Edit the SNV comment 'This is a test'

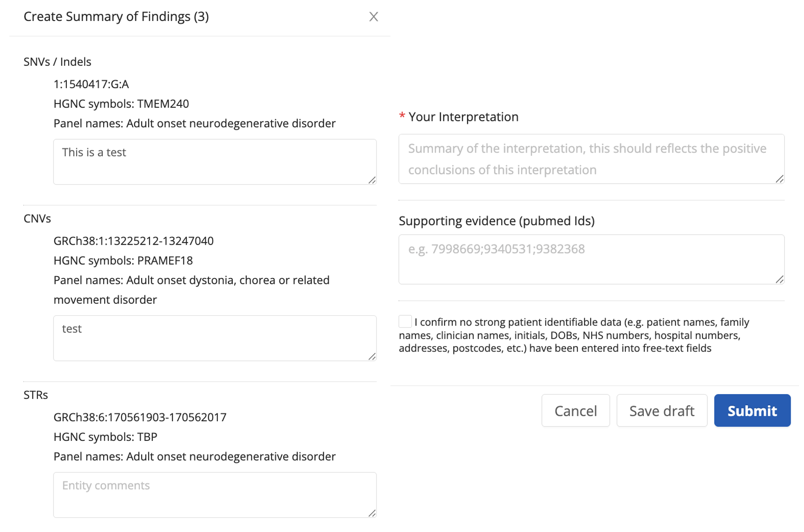click(x=215, y=161)
